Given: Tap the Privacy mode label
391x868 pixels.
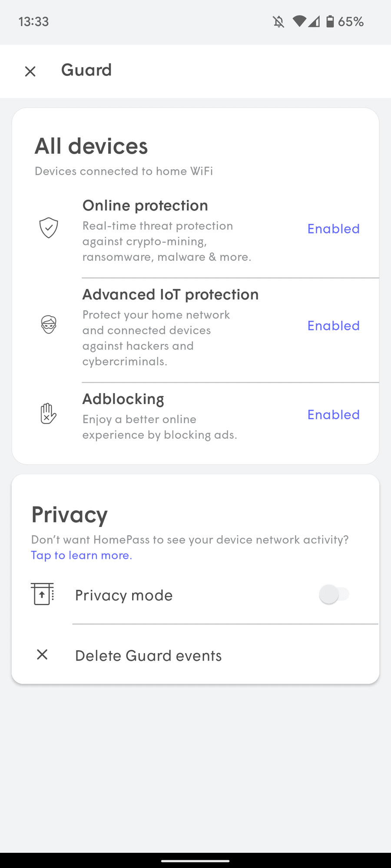Looking at the screenshot, I should click(124, 595).
